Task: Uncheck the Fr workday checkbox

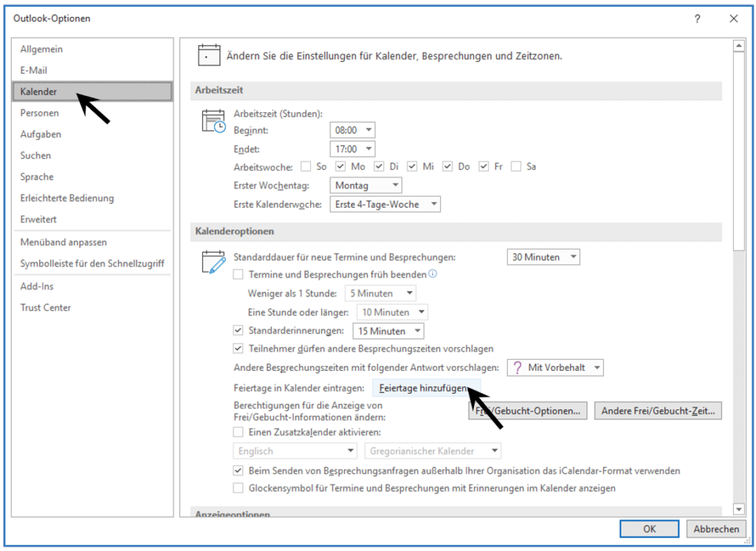Action: (484, 166)
